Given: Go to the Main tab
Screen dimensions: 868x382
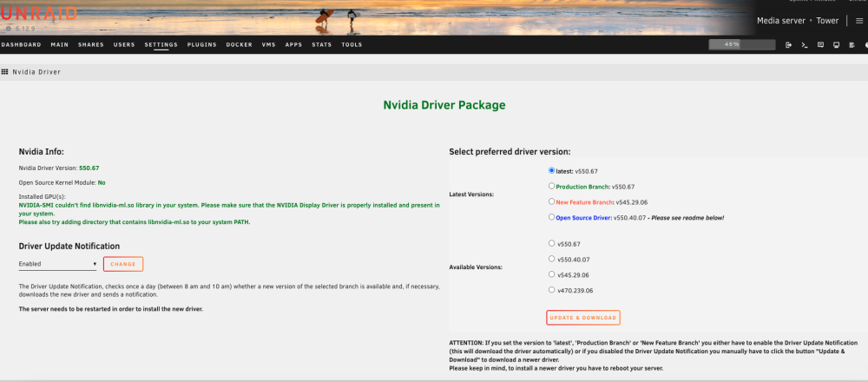Looking at the screenshot, I should click(x=60, y=45).
